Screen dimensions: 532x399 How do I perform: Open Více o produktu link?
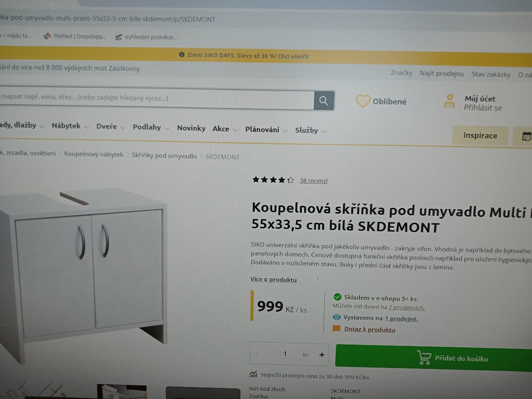pos(273,279)
